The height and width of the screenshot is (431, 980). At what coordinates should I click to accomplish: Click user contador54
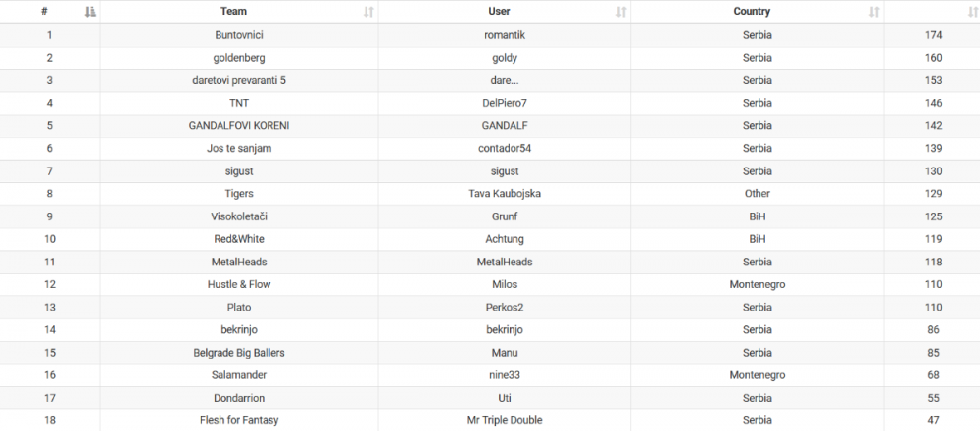pos(506,148)
